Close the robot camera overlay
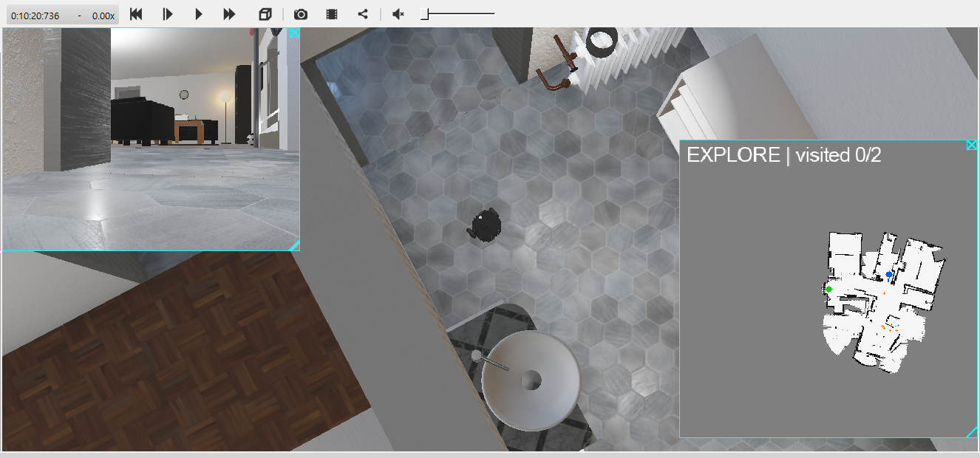Image resolution: width=980 pixels, height=458 pixels. (x=294, y=33)
